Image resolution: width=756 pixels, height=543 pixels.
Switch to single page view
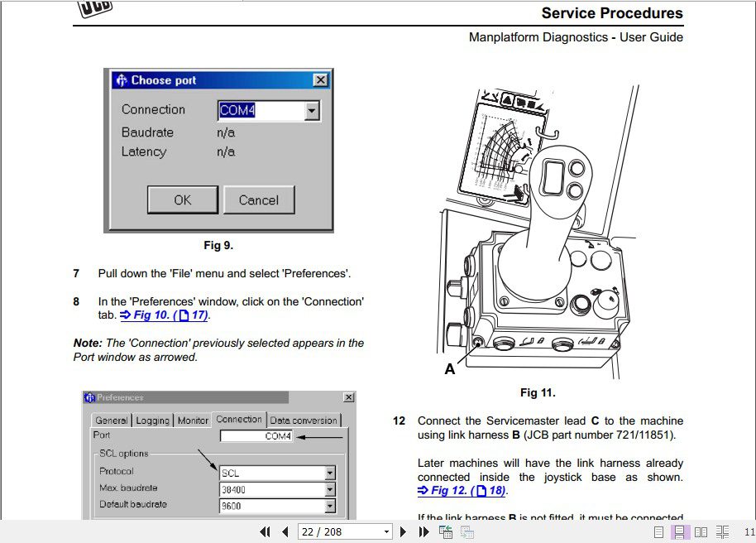tap(658, 532)
